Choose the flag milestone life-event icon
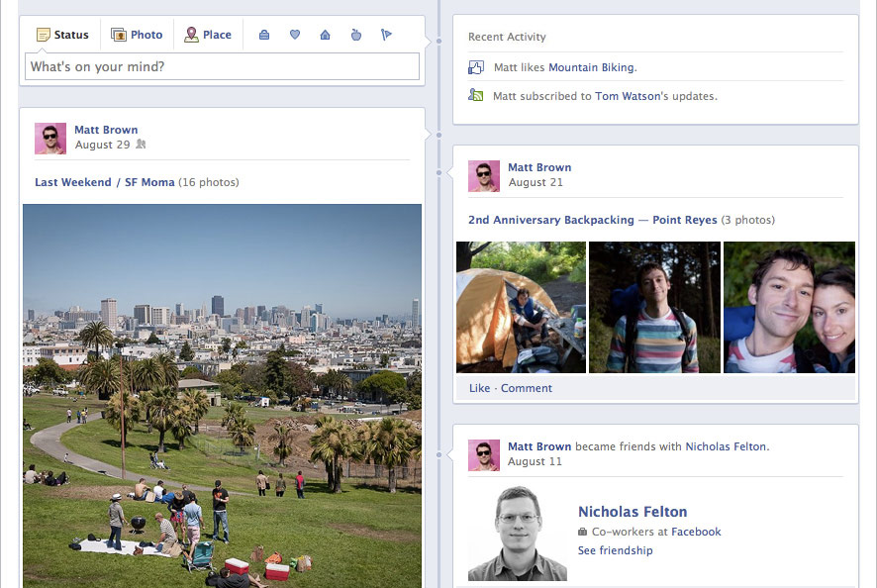877x588 pixels. click(x=386, y=35)
